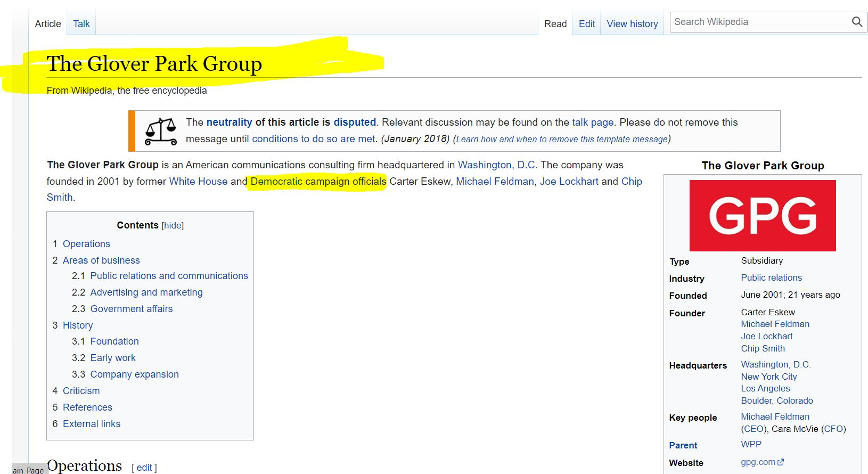
Task: Jump to Criticism section
Action: [81, 391]
